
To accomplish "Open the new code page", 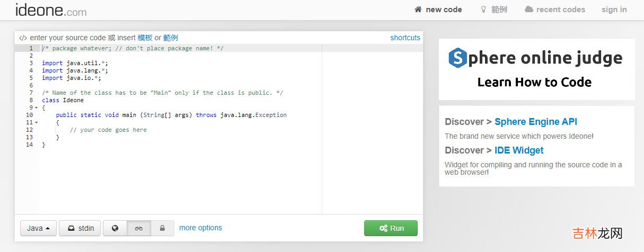I will pos(438,10).
